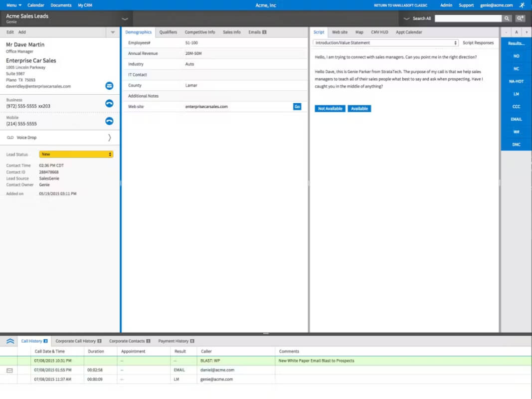Open the Competitive Info tab

click(x=200, y=32)
